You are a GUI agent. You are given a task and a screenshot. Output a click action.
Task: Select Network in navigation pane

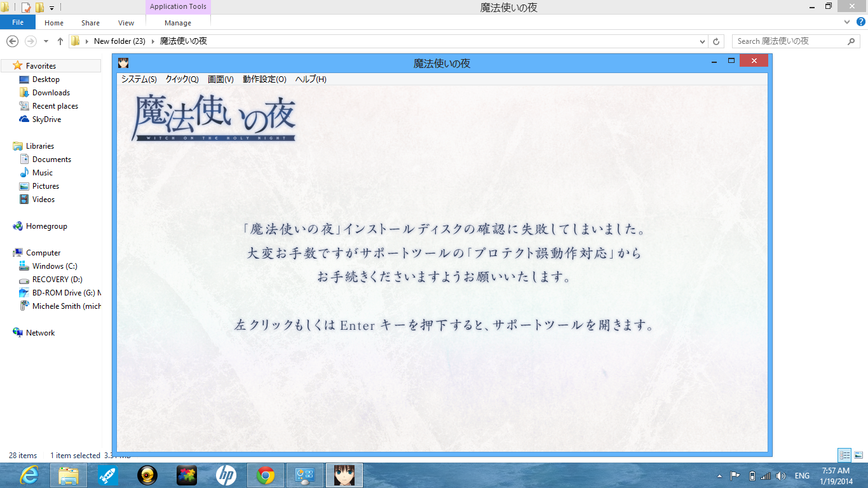click(40, 333)
